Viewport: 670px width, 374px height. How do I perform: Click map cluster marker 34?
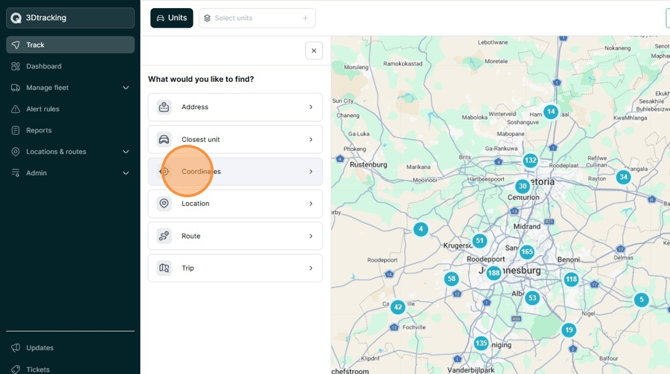pos(623,177)
